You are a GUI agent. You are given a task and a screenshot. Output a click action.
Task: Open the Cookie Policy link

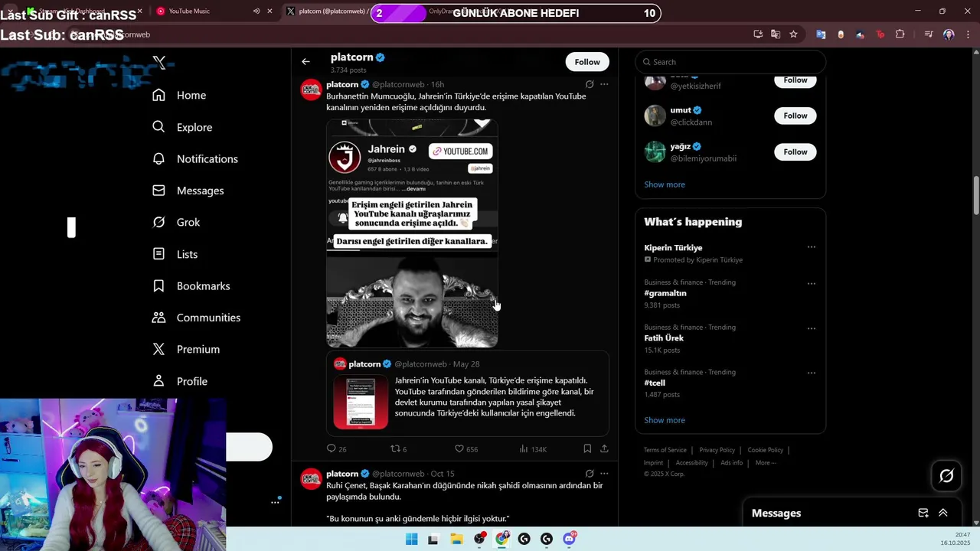point(765,450)
